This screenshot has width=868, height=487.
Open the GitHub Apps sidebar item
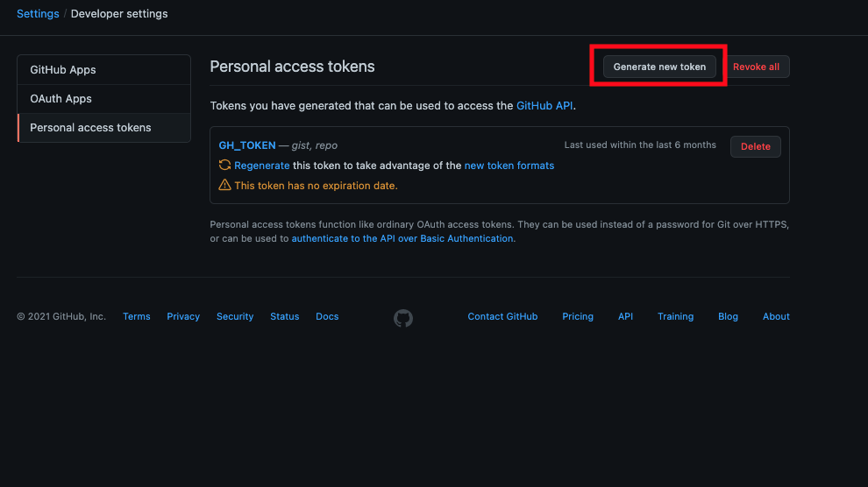(104, 70)
